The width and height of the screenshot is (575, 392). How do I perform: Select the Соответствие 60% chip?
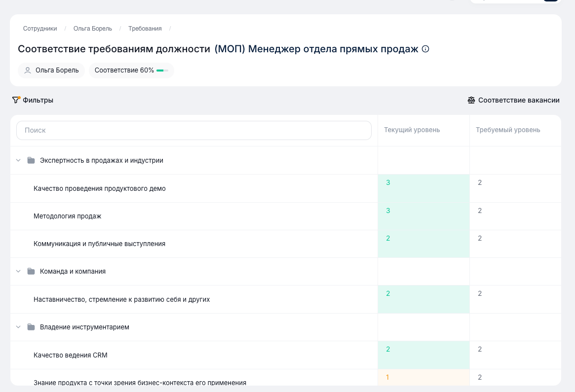tap(131, 70)
